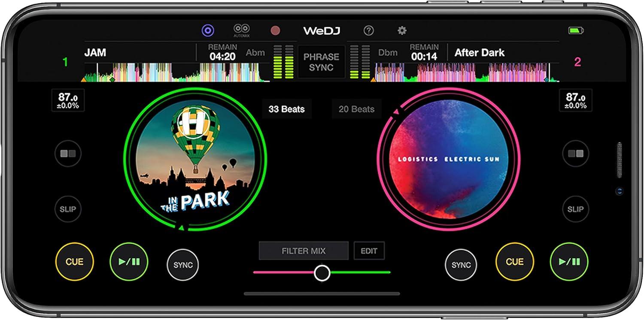The image size is (644, 320).
Task: Tap the purple jog wheel view icon
Action: [x=208, y=30]
